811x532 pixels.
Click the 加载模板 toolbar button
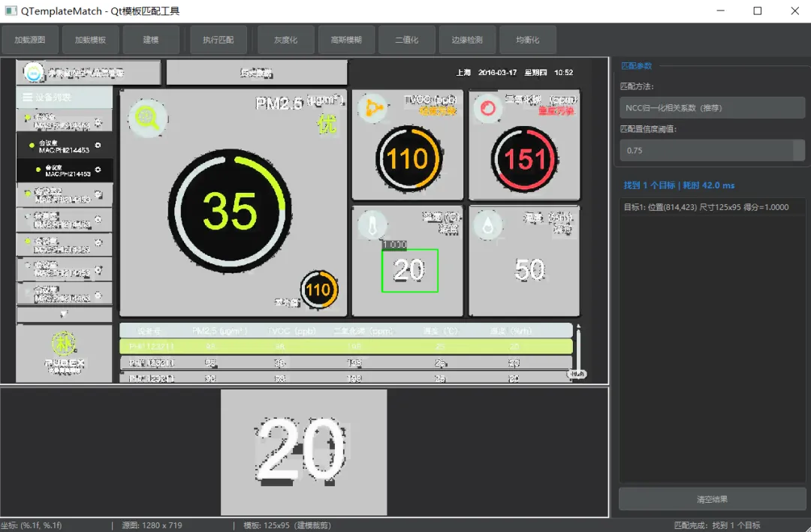[x=91, y=40]
